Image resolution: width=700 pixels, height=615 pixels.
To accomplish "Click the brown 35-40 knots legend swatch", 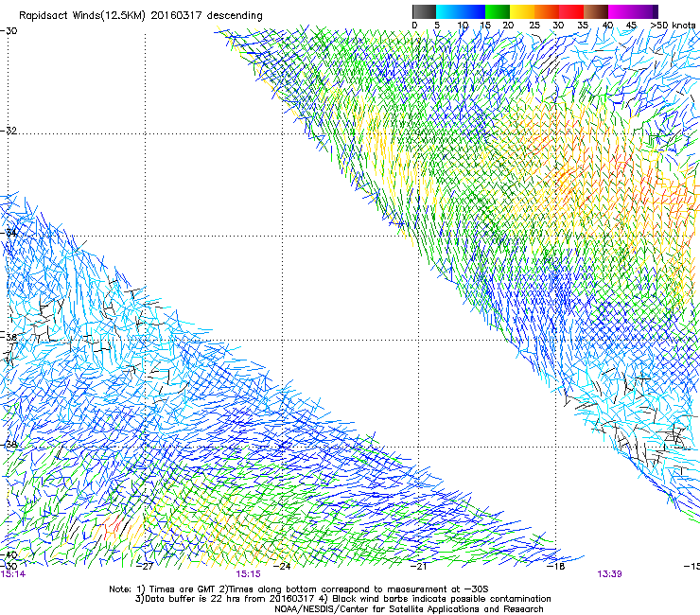I will coord(596,11).
